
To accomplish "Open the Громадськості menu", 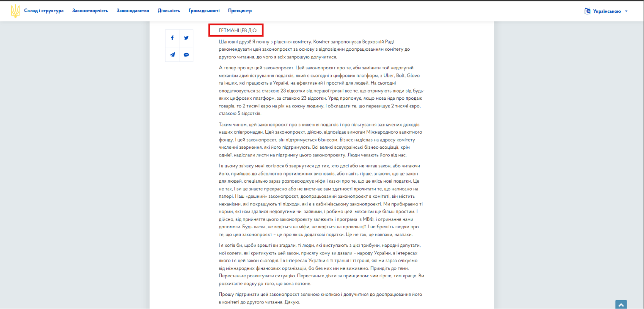I will (204, 11).
